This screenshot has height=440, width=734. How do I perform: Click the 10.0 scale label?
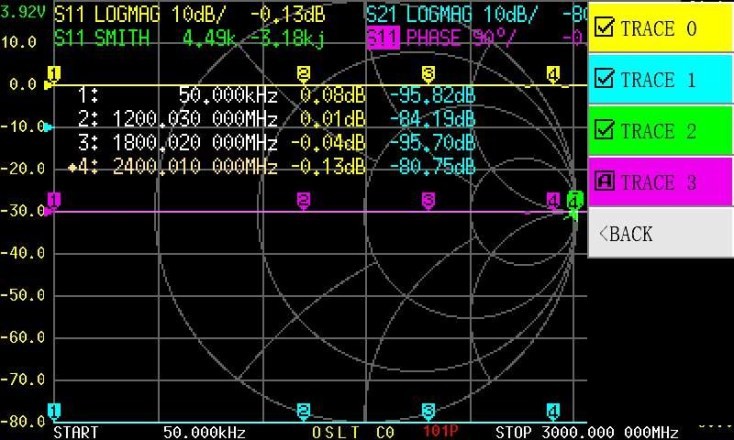(x=19, y=43)
